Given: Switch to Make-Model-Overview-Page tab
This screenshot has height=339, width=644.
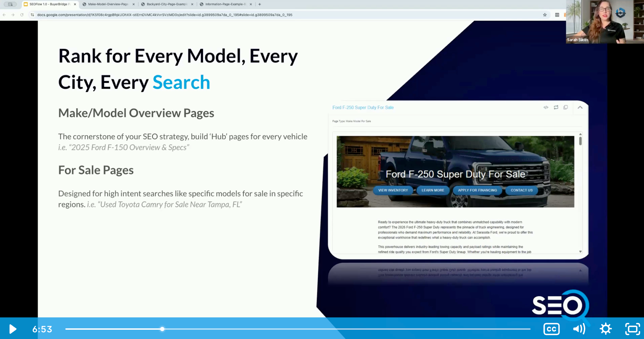Looking at the screenshot, I should pyautogui.click(x=108, y=4).
